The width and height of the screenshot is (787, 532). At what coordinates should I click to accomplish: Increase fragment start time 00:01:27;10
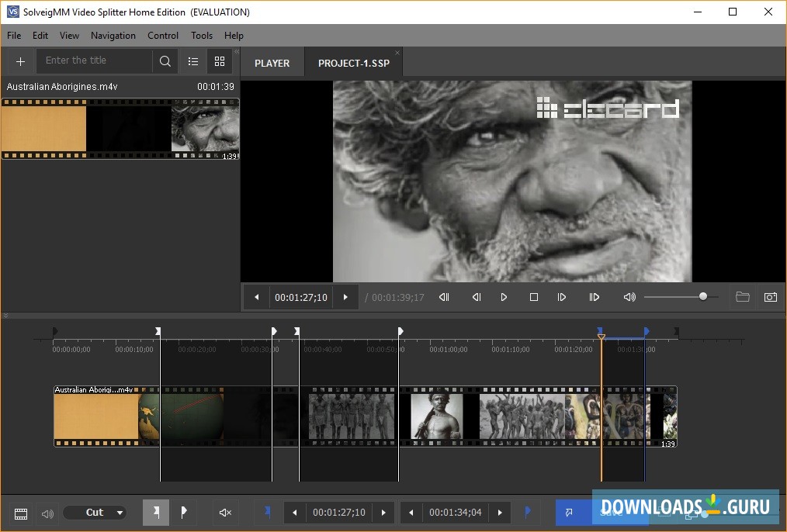pos(383,513)
